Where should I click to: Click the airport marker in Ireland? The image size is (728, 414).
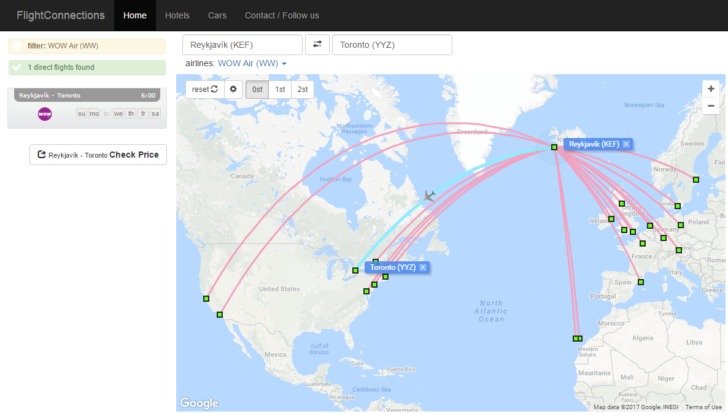611,219
